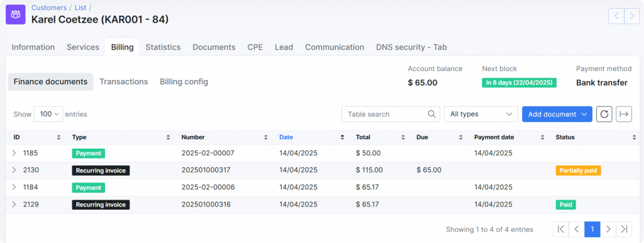The height and width of the screenshot is (243, 644).
Task: Click document number 202501000317
Action: tap(206, 170)
